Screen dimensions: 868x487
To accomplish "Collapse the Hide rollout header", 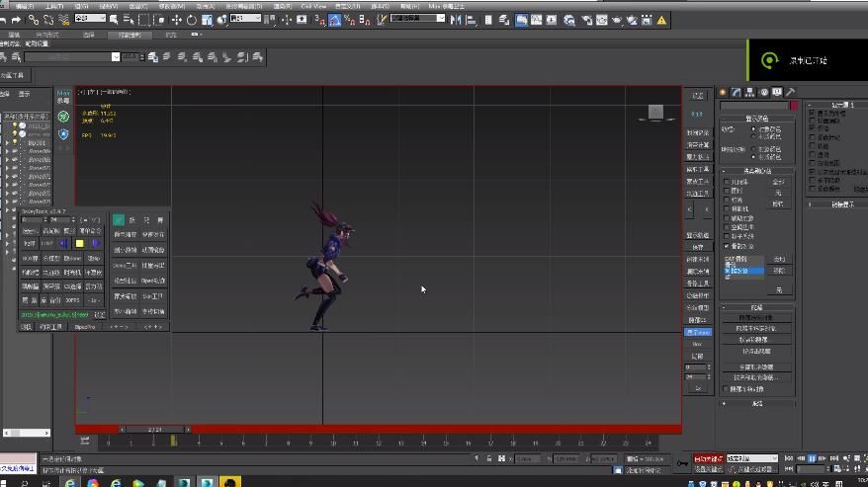I will pyautogui.click(x=757, y=307).
